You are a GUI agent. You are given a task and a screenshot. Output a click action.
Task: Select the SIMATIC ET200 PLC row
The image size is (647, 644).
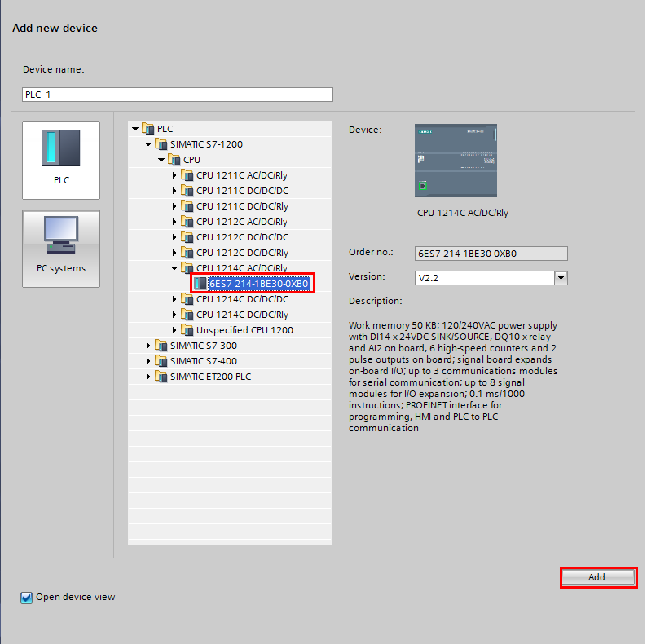(230, 377)
